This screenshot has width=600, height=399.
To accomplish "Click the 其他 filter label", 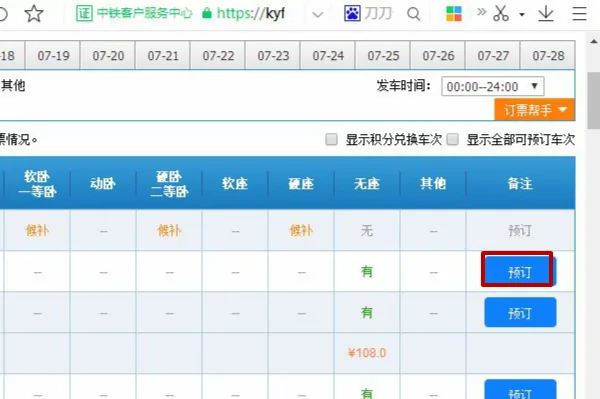I will [x=13, y=85].
